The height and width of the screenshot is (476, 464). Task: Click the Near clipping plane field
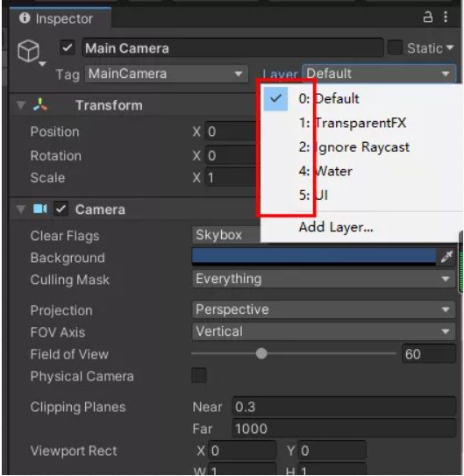(344, 407)
